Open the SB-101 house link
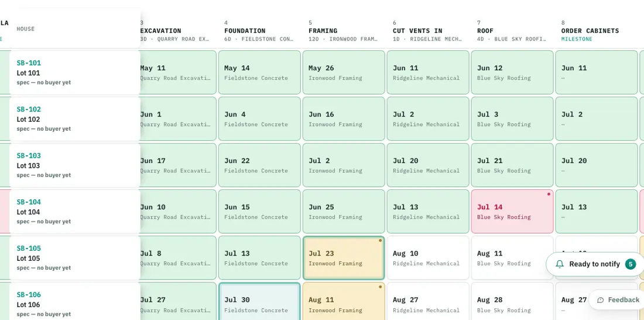Screen dimensions: 644x320 pyautogui.click(x=29, y=63)
